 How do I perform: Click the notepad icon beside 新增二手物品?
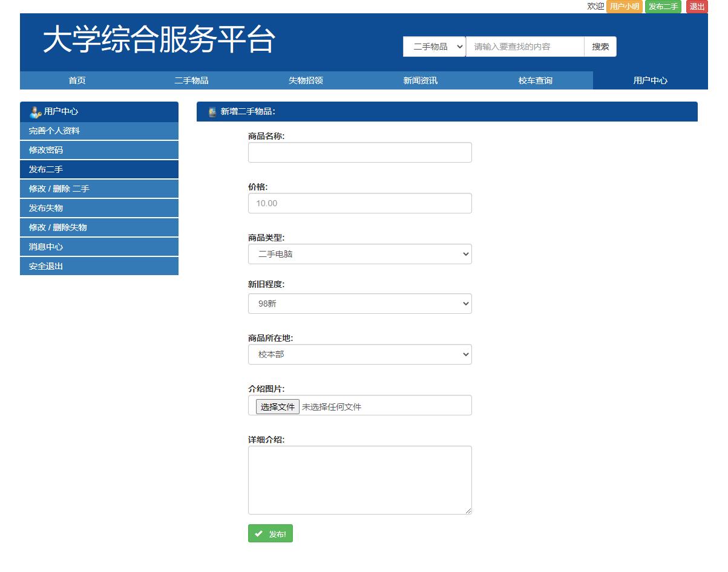[x=211, y=112]
